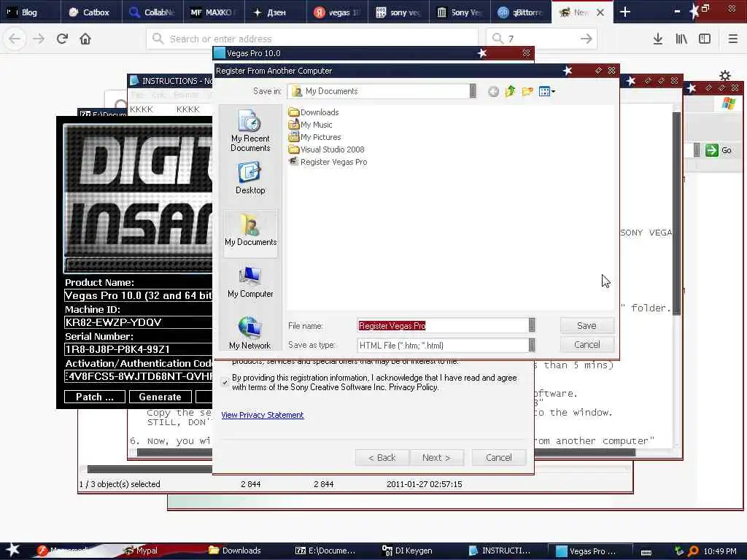Open the View Privacy Statement link

(x=263, y=415)
